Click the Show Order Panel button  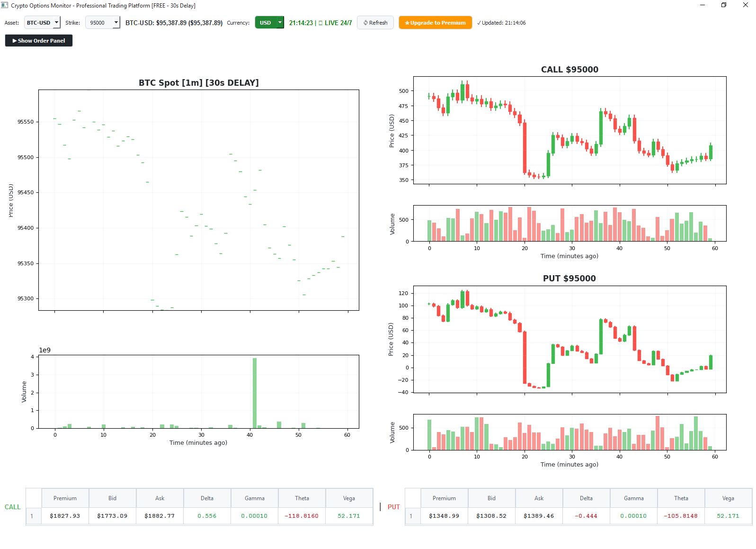point(38,41)
